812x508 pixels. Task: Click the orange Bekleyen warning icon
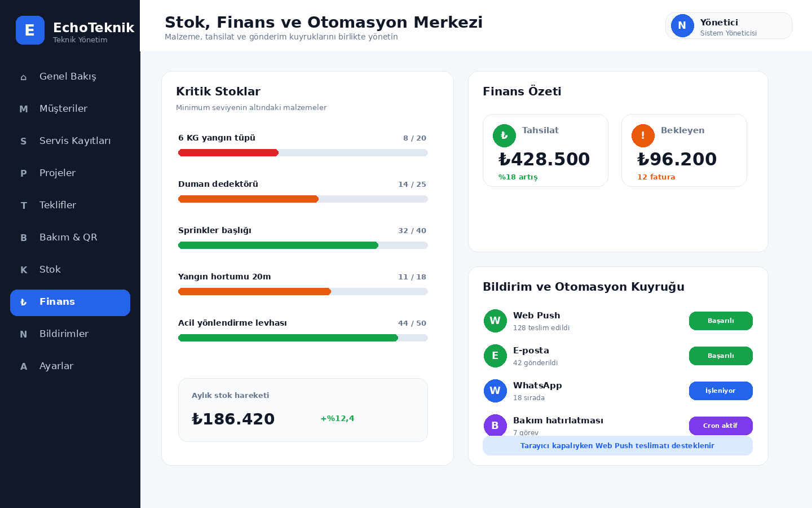(643, 135)
